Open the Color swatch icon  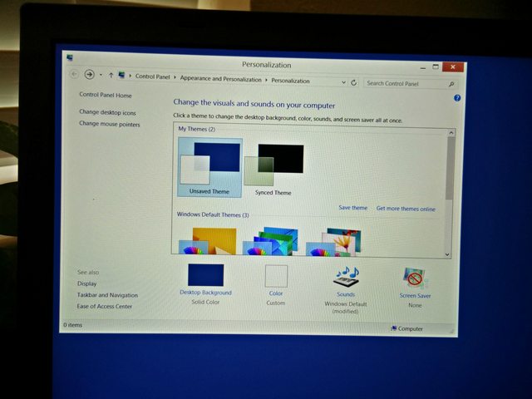[x=276, y=276]
